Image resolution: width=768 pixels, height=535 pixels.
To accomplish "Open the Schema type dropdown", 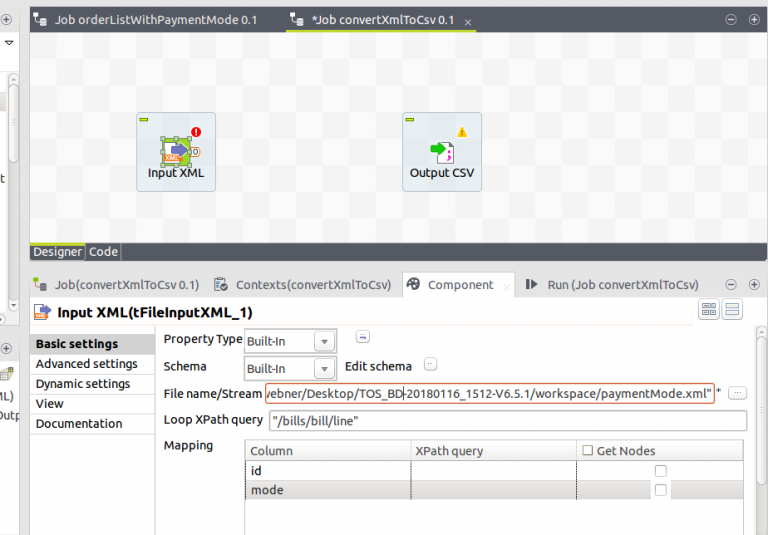I will tap(324, 368).
